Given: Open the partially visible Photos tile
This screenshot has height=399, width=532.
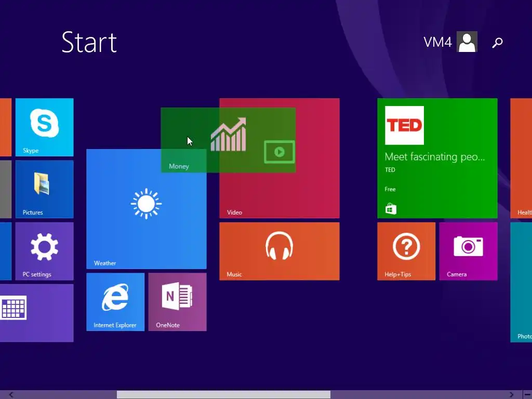Looking at the screenshot, I should point(521,282).
